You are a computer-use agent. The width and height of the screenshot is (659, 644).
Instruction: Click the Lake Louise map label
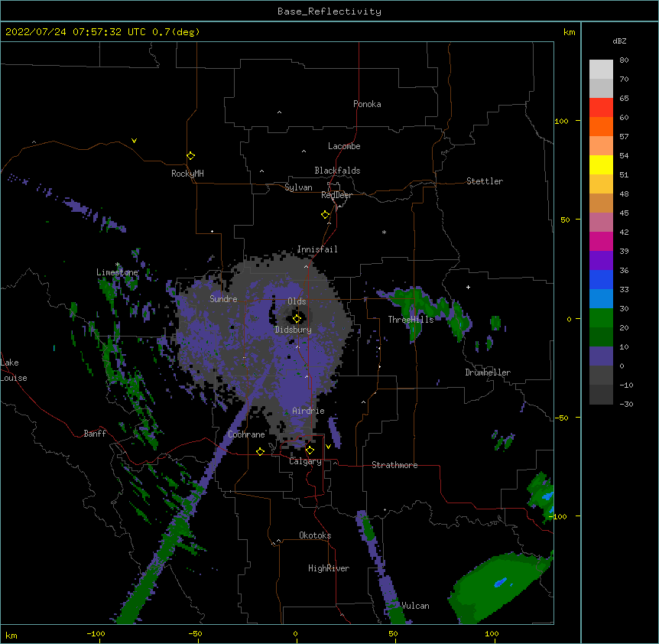(x=14, y=370)
